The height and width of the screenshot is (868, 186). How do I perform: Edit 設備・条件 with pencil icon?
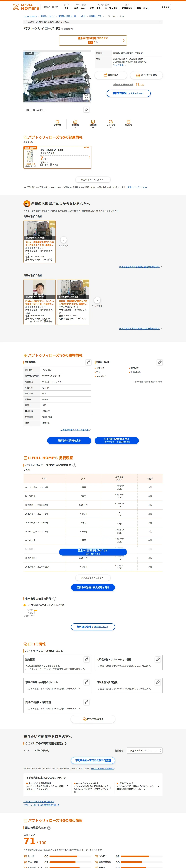tap(160, 362)
